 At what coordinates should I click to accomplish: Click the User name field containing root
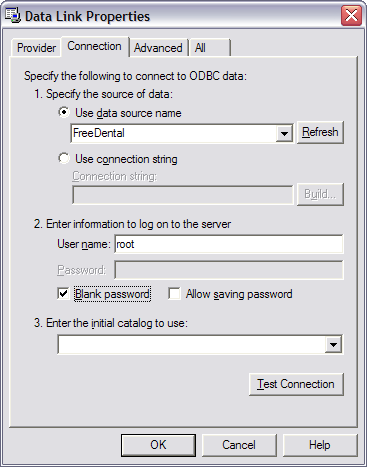[229, 244]
